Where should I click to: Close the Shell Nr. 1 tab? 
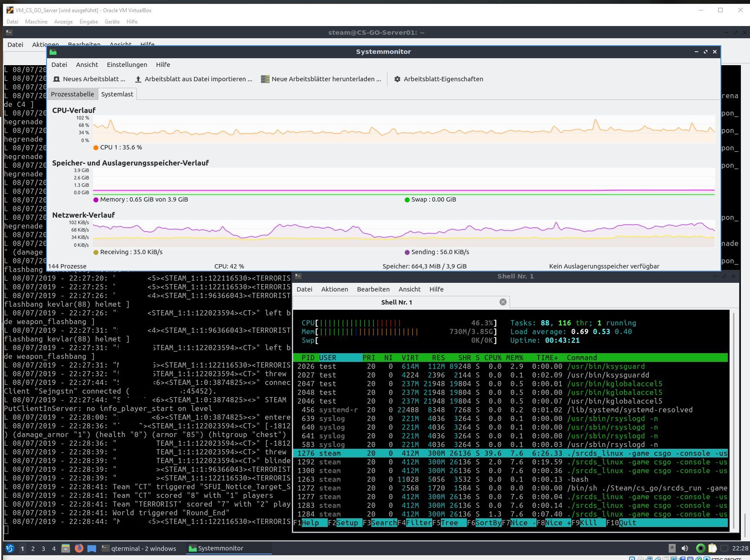coord(503,302)
